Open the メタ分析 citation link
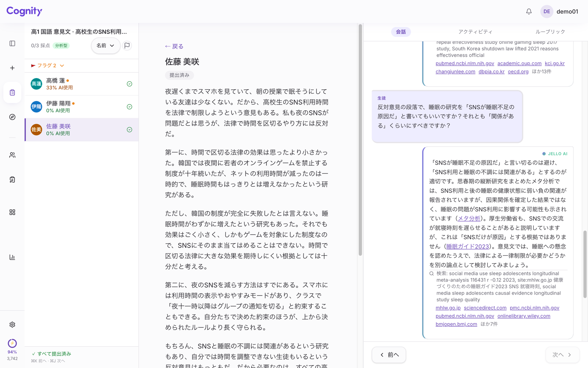 [x=469, y=219]
